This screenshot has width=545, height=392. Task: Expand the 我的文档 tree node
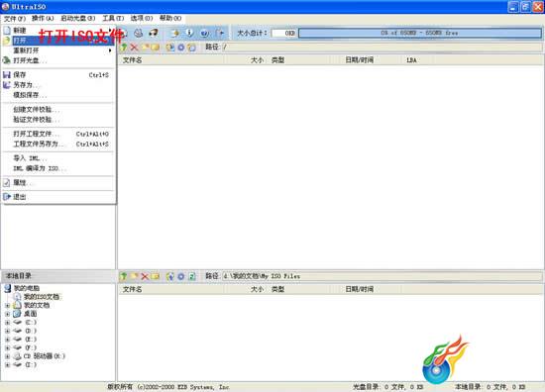(x=7, y=306)
